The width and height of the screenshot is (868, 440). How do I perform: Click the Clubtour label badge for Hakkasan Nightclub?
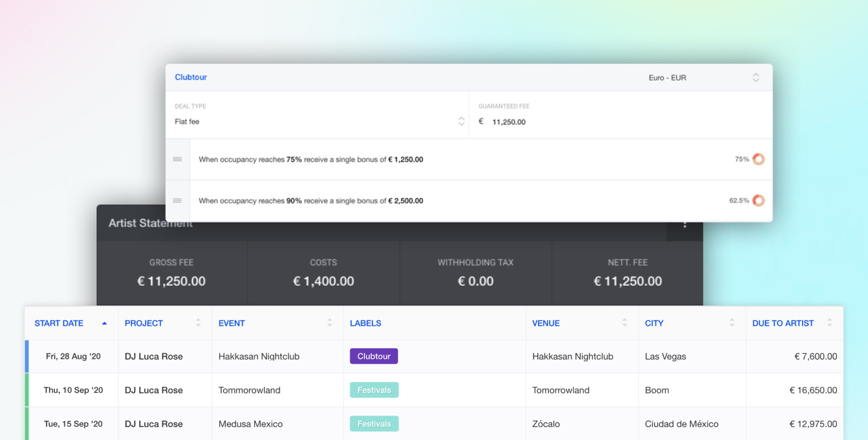(x=373, y=356)
